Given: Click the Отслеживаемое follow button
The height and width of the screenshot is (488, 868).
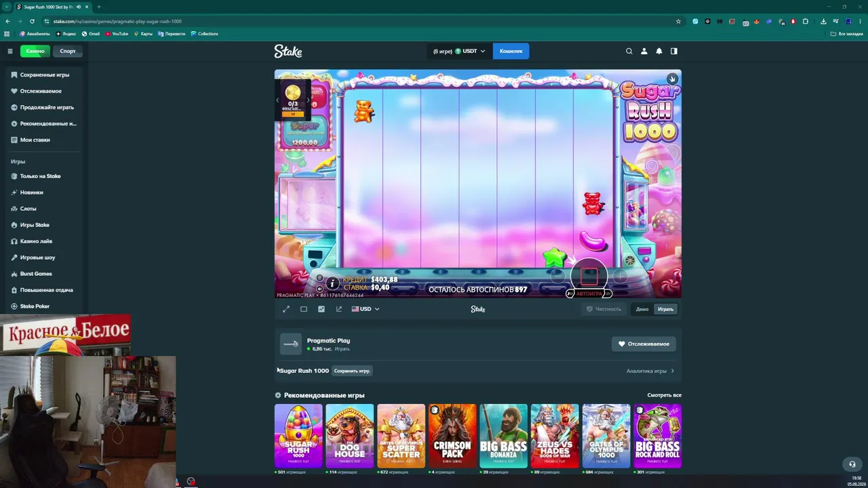Looking at the screenshot, I should coord(644,344).
